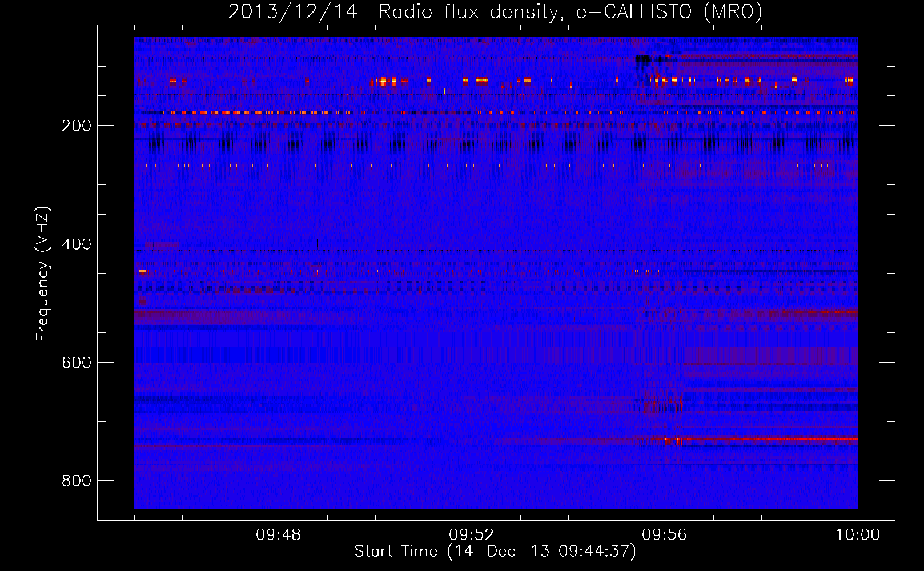Click the 09:52 time tick label
The width and height of the screenshot is (924, 571).
pyautogui.click(x=472, y=535)
